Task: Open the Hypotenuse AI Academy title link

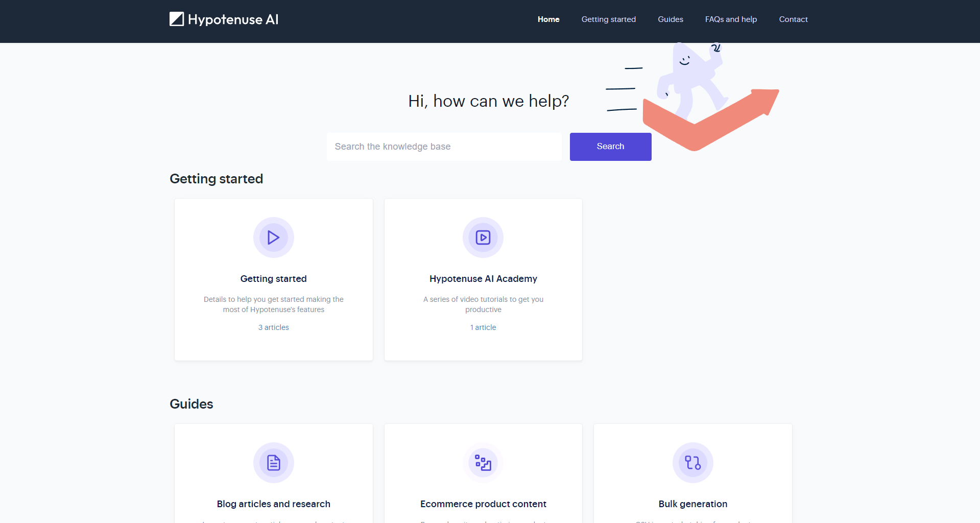Action: 483,279
